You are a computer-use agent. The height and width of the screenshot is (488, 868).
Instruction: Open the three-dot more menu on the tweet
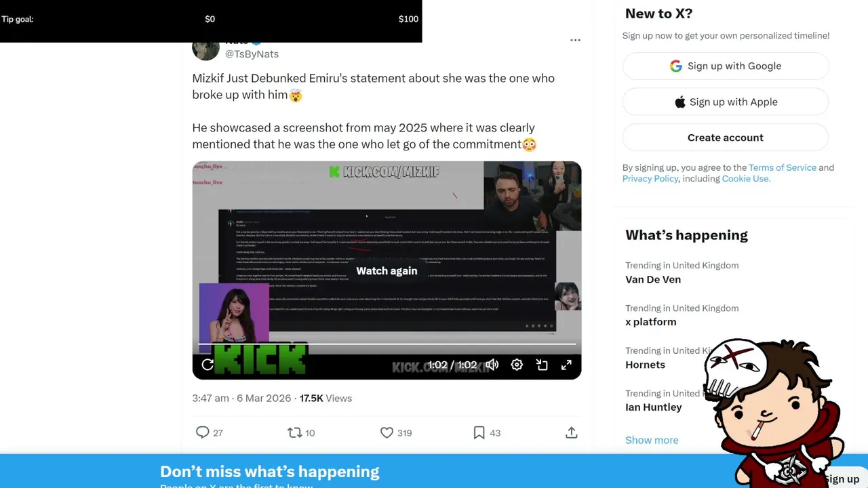pos(575,40)
